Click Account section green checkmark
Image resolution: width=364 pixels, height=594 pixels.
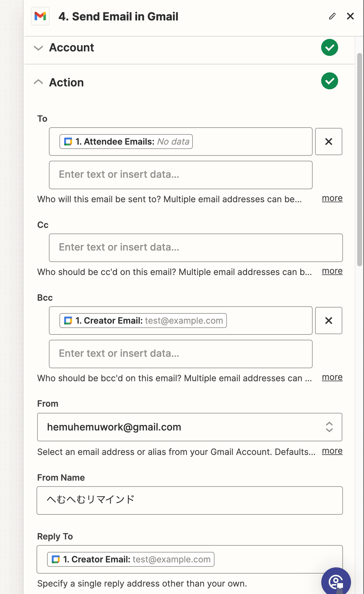pos(330,47)
